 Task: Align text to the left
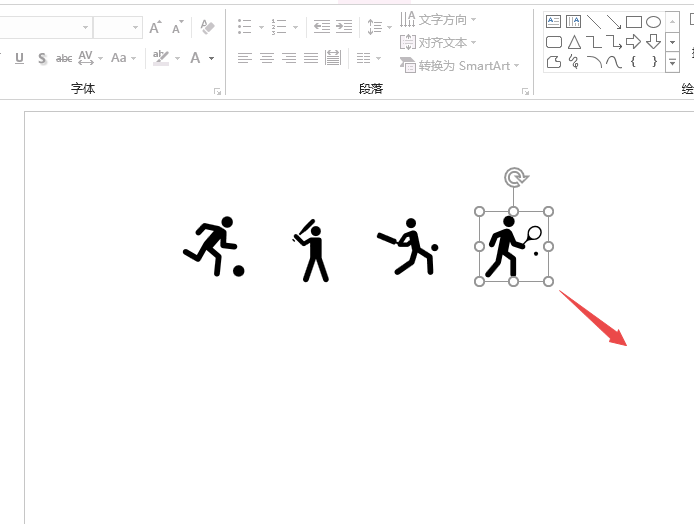244,58
